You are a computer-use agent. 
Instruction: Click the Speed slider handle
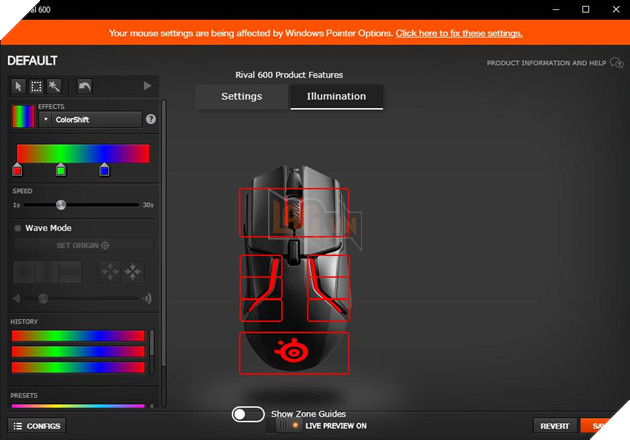(x=61, y=205)
